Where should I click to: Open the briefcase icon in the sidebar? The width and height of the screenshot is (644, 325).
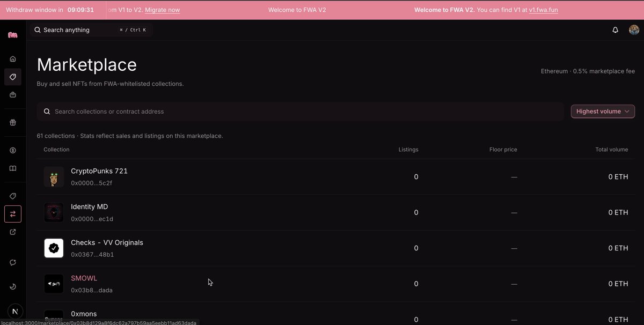coord(13,95)
